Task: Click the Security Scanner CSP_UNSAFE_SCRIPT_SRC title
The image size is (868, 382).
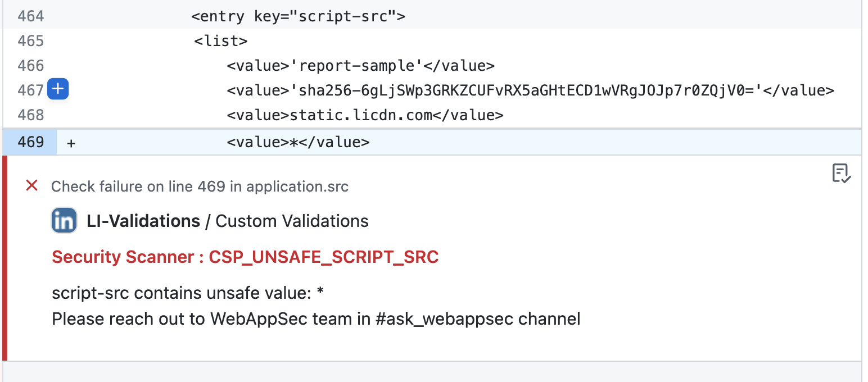Action: pyautogui.click(x=245, y=257)
